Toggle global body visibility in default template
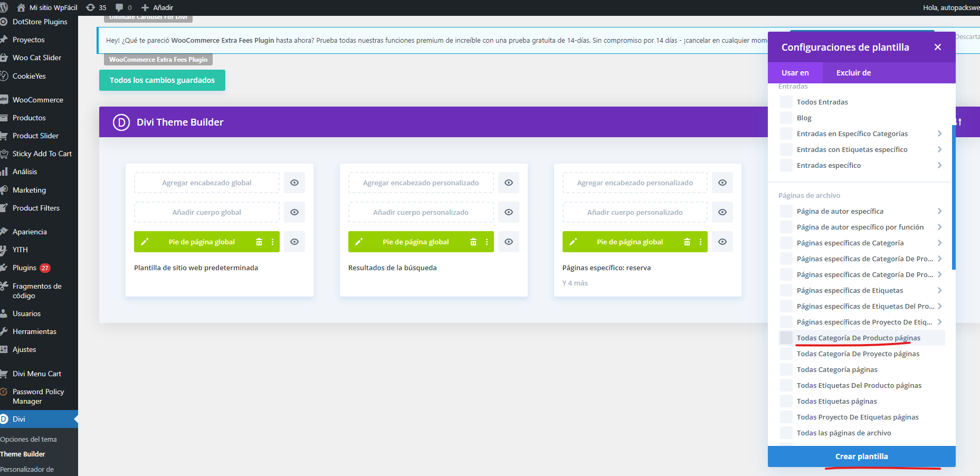980x476 pixels. [x=294, y=212]
